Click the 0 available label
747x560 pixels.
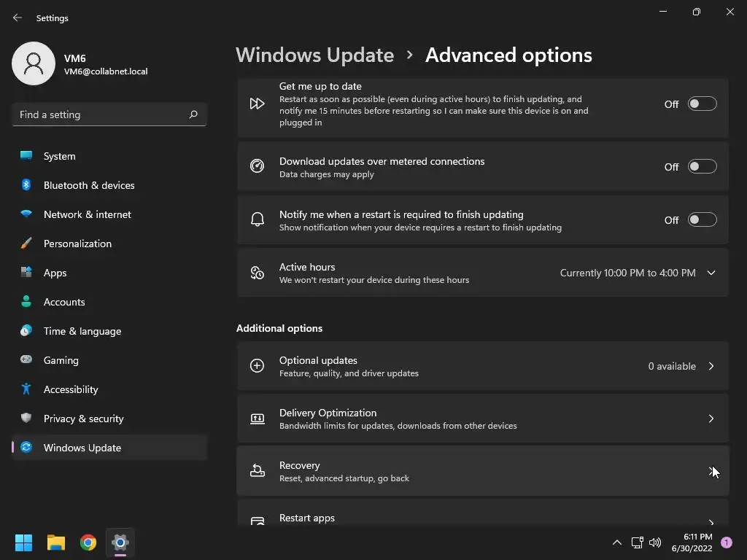[x=672, y=366]
